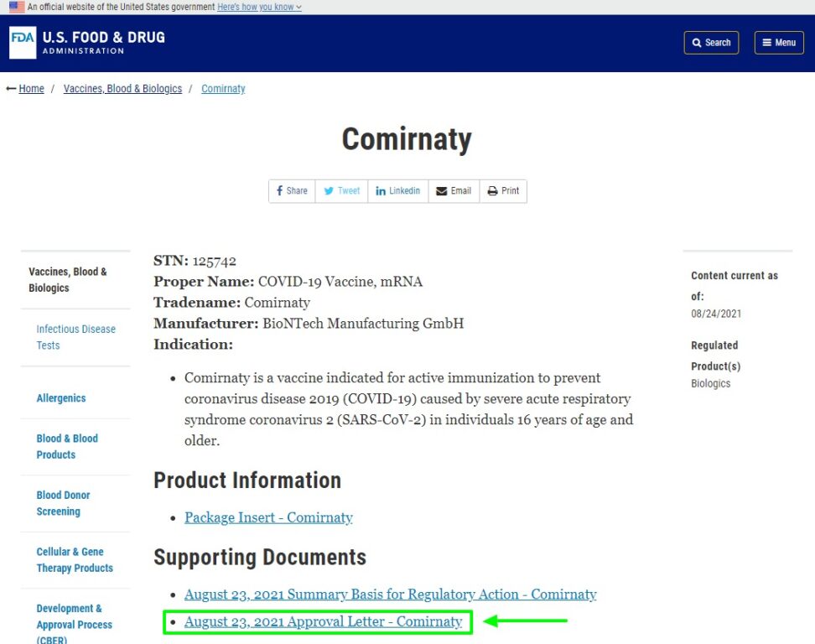Share page on Linkedin
The height and width of the screenshot is (644, 815).
397,190
